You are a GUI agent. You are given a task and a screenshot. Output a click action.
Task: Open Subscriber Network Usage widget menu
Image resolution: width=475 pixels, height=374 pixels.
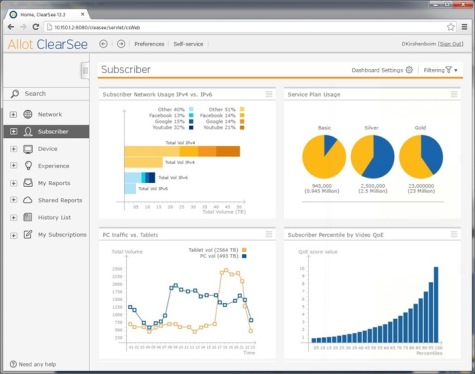pyautogui.click(x=269, y=94)
